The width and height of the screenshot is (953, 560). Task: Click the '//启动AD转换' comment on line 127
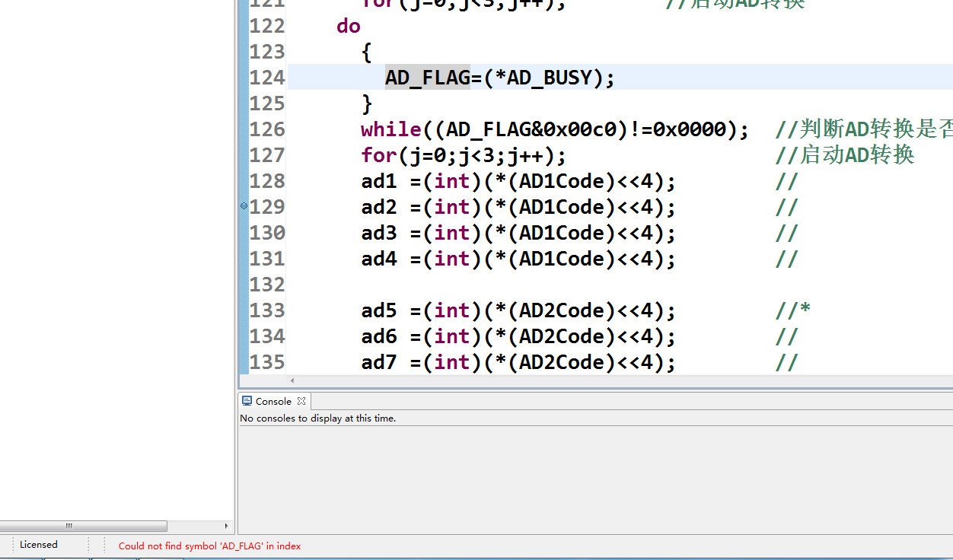[x=844, y=155]
